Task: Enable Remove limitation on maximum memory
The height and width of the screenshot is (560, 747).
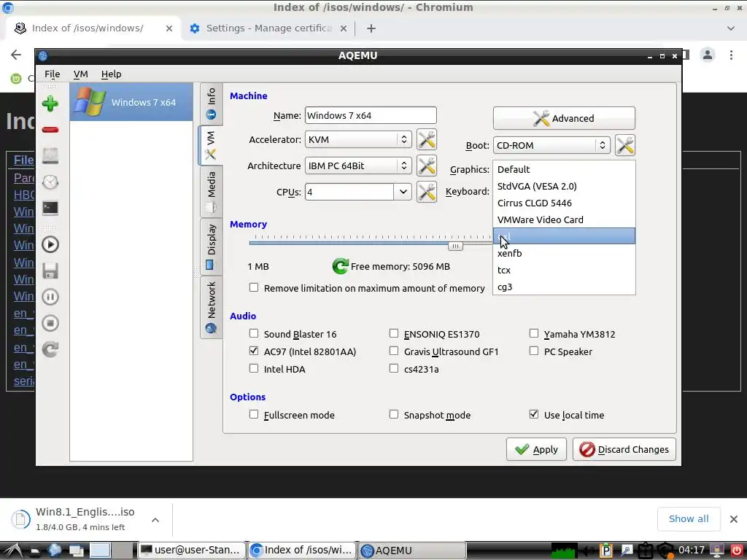Action: point(254,287)
